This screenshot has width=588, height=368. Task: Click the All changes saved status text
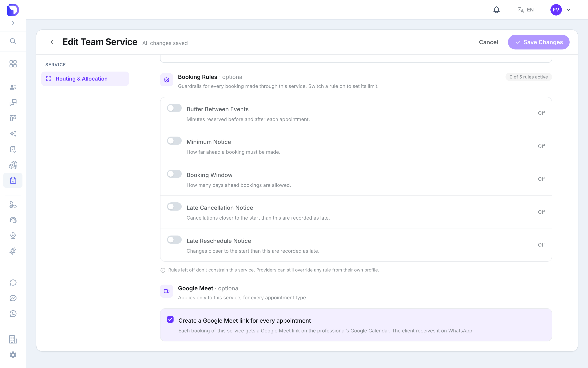click(165, 43)
